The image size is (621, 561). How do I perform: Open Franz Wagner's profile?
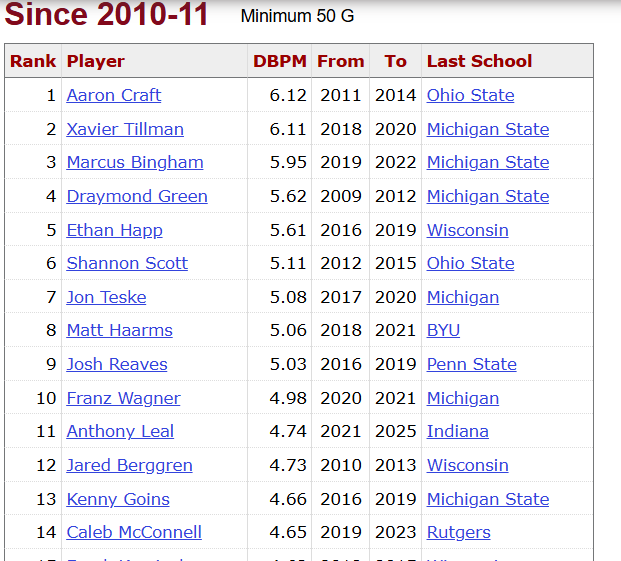[x=124, y=399]
